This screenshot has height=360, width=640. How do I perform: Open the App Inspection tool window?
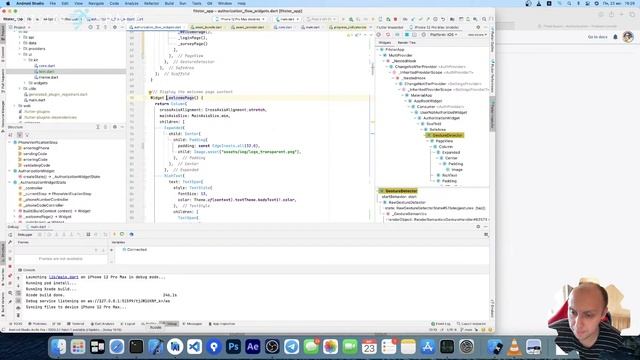pyautogui.click(x=222, y=324)
